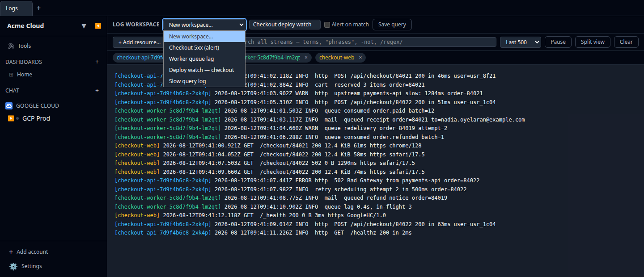Image resolution: width=644 pixels, height=277 pixels.
Task: Click the GCP Prod orange play icon
Action: (11, 118)
